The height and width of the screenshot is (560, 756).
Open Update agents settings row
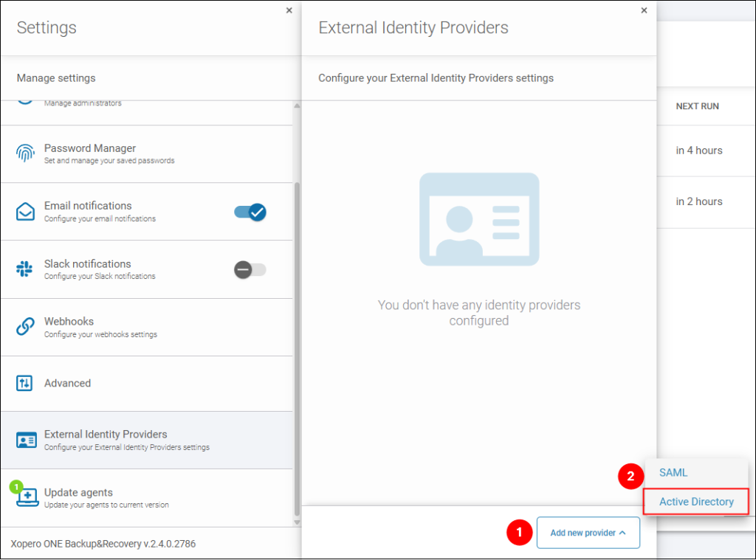pos(147,498)
